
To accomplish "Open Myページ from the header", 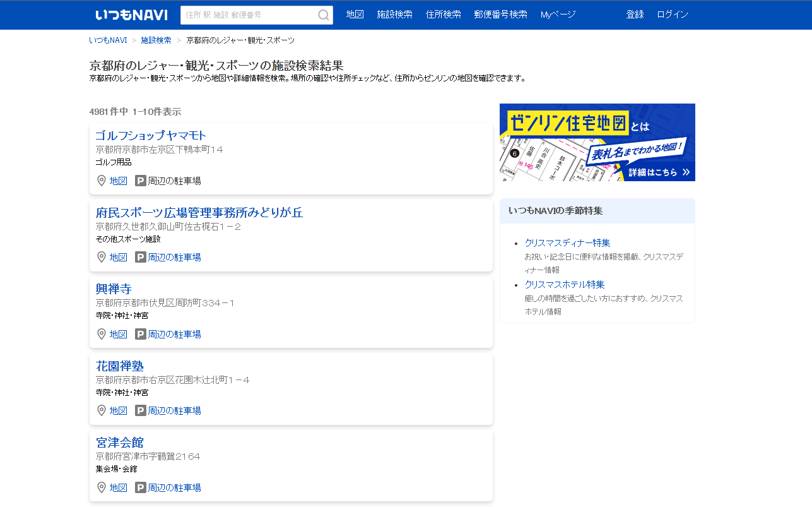I will pyautogui.click(x=558, y=15).
